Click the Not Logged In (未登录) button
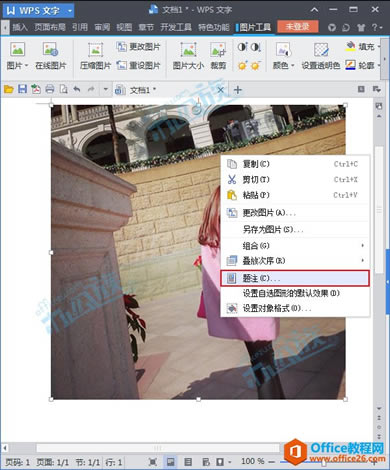Image resolution: width=390 pixels, height=470 pixels. 297,27
